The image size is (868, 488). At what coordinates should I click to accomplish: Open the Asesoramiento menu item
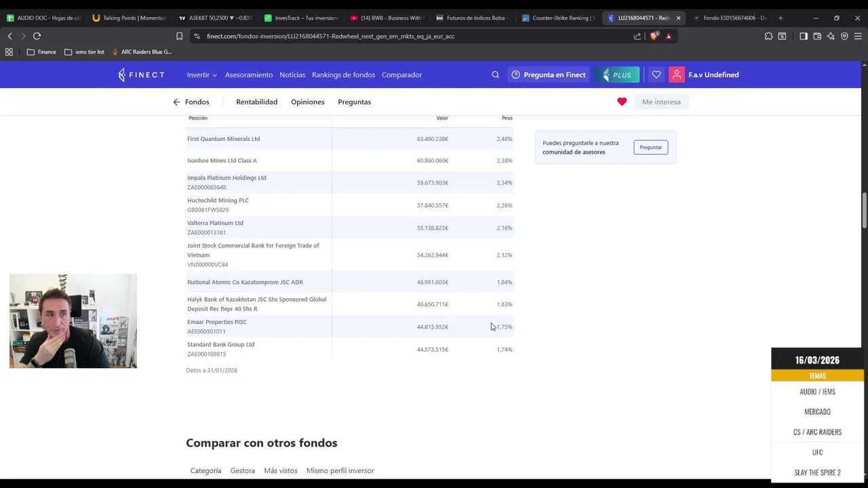[x=249, y=75]
